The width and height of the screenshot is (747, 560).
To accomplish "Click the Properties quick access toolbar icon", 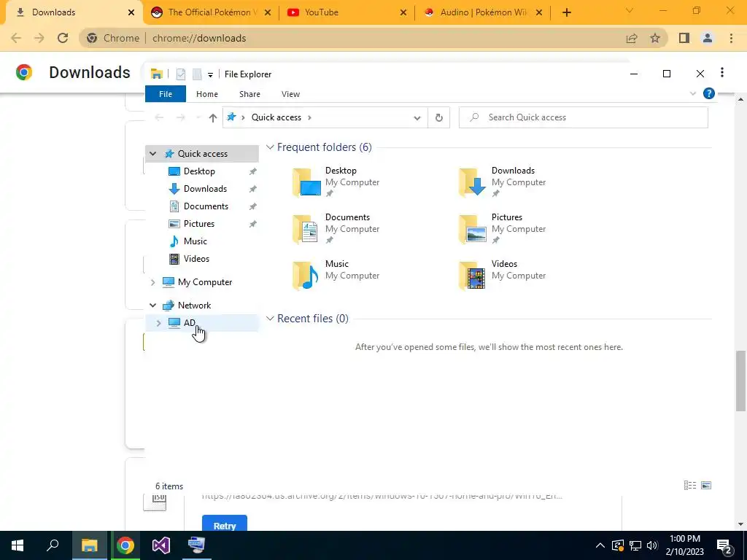I will [181, 74].
